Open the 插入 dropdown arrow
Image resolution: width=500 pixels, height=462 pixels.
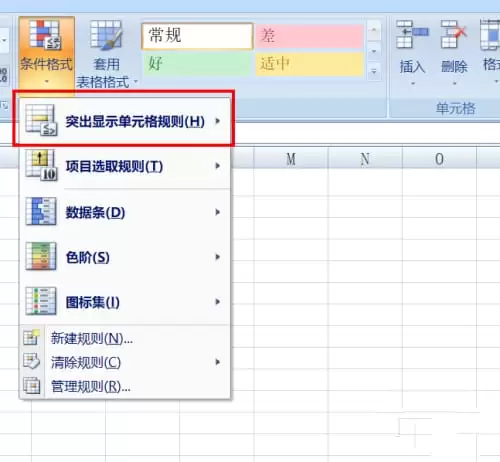click(413, 83)
